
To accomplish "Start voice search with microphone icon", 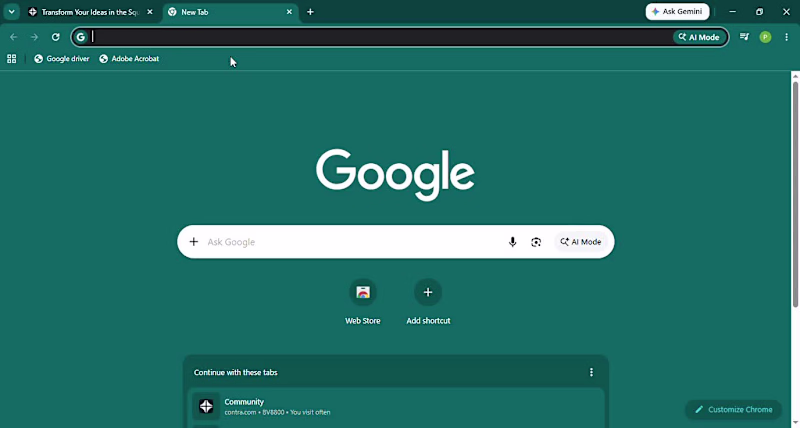I will tap(512, 242).
